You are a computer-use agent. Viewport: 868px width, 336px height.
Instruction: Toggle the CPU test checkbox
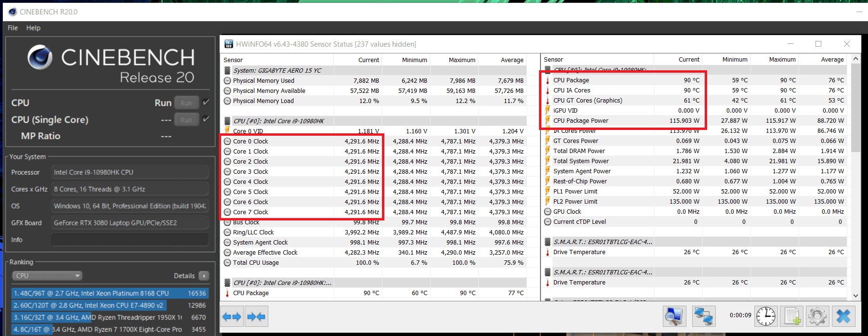pyautogui.click(x=206, y=102)
